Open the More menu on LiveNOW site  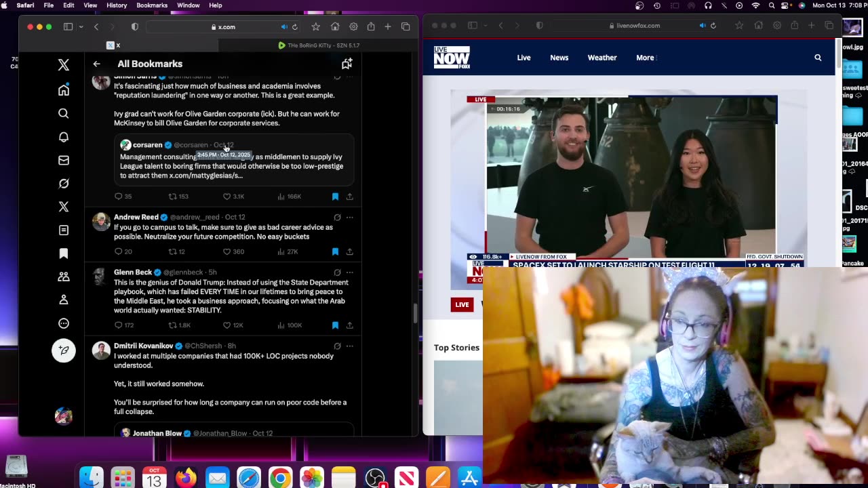point(646,58)
